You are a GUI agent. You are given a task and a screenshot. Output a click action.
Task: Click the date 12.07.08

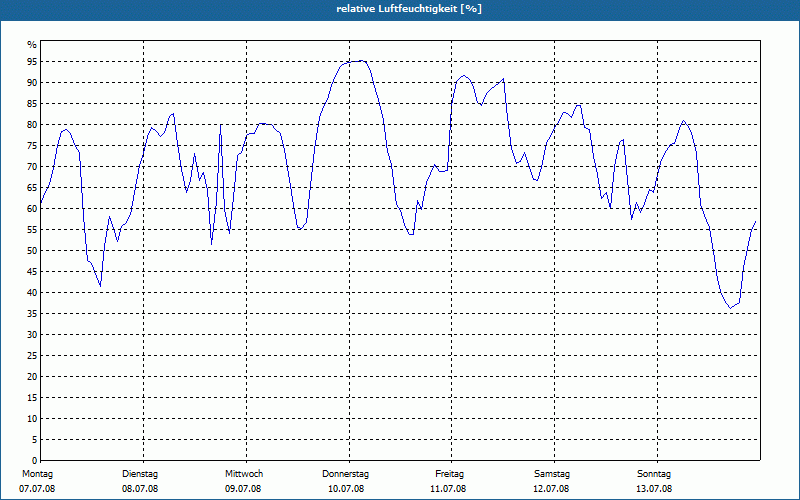(551, 489)
